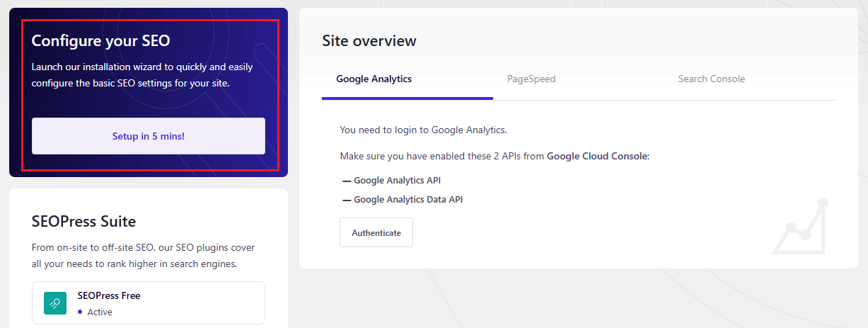
Task: Click the "Google Analytics API" list item
Action: click(397, 181)
